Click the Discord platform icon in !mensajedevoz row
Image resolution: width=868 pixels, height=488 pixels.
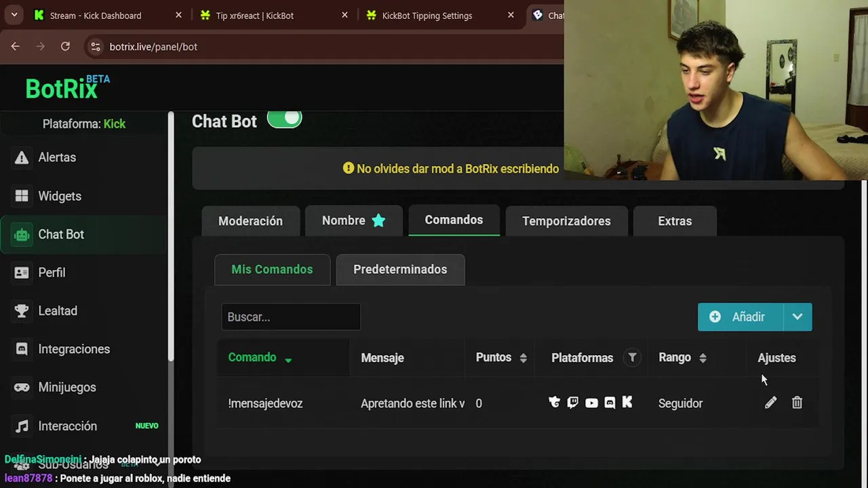(x=610, y=403)
